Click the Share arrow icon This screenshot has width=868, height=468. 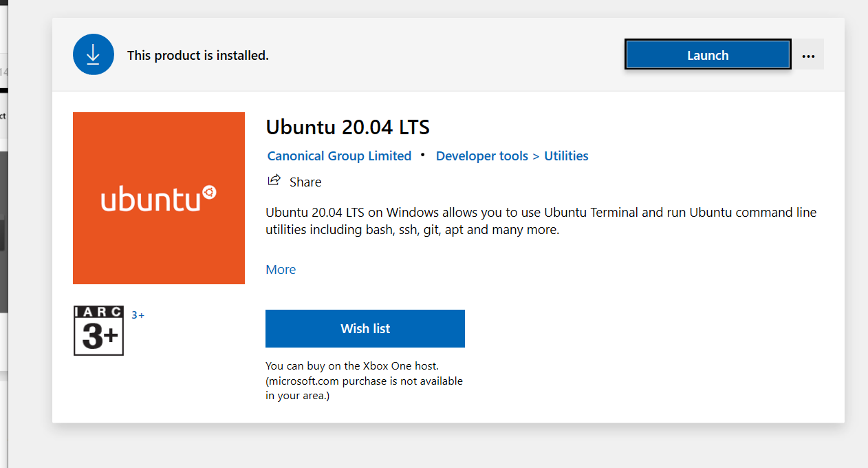click(274, 180)
